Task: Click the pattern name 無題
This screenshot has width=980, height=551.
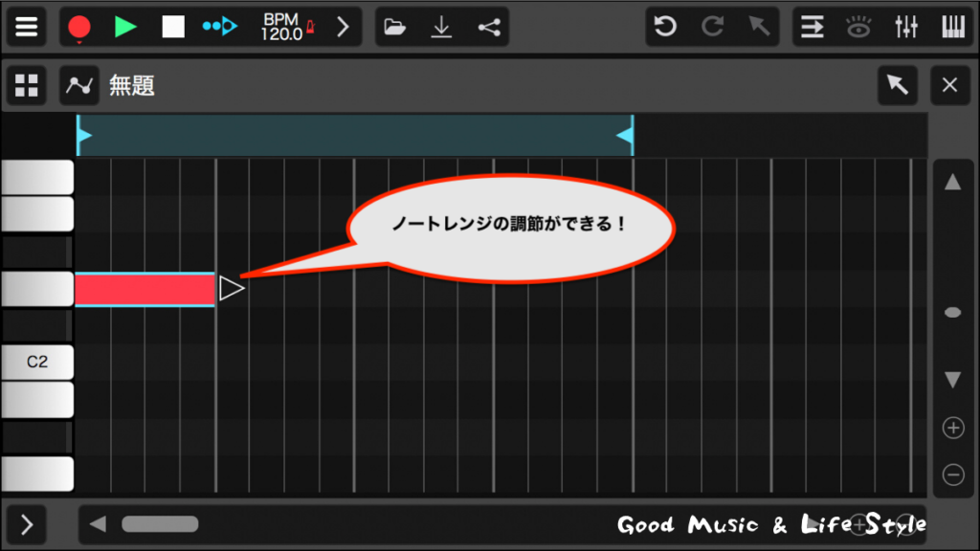Action: [x=132, y=85]
